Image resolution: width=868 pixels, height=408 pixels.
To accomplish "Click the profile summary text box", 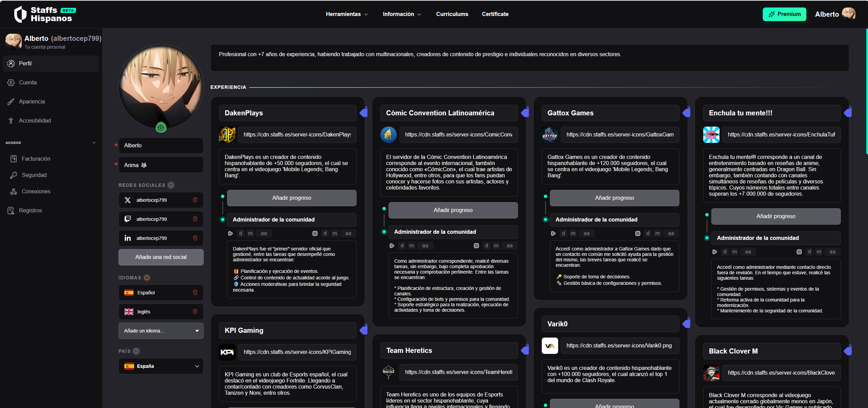I will coord(530,58).
